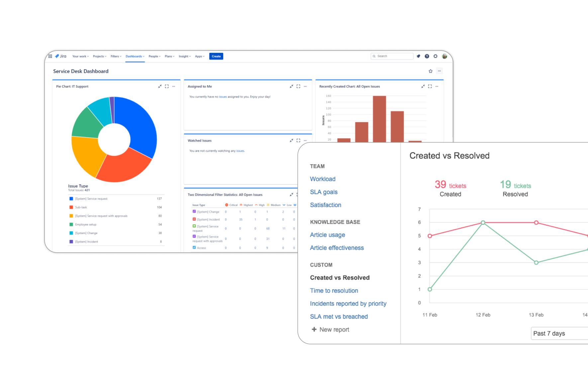Click the '39 tickets' Created count
Viewport: 588px width, 379px height.
click(450, 185)
